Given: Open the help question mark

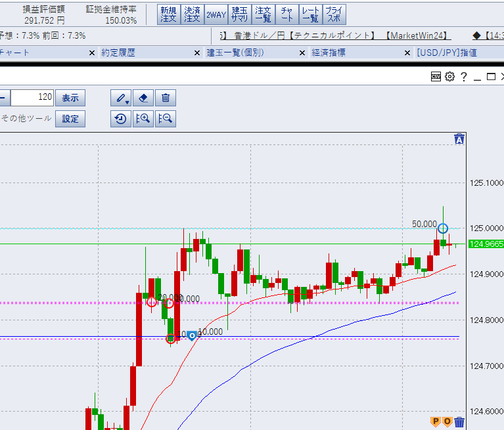Looking at the screenshot, I should pyautogui.click(x=464, y=77).
